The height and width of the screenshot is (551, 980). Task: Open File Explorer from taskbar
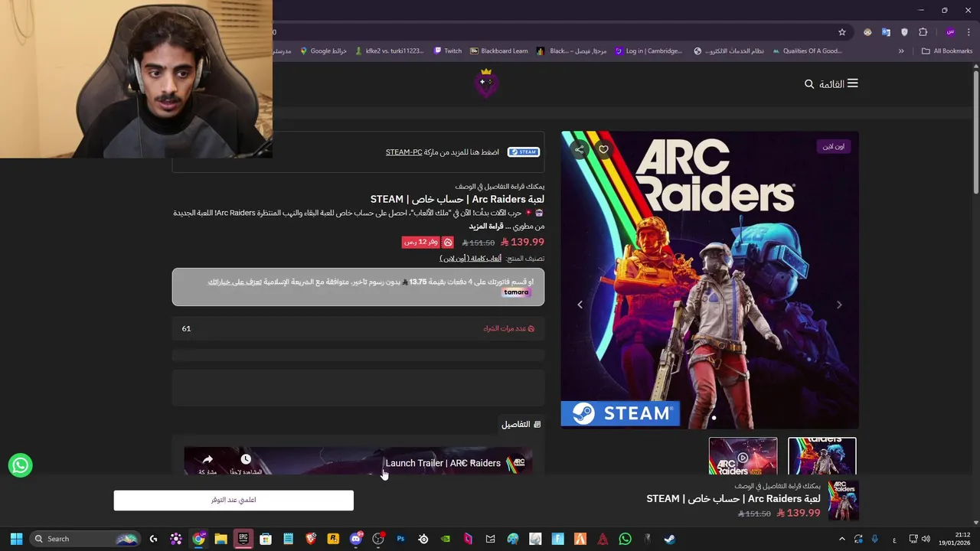tap(220, 539)
